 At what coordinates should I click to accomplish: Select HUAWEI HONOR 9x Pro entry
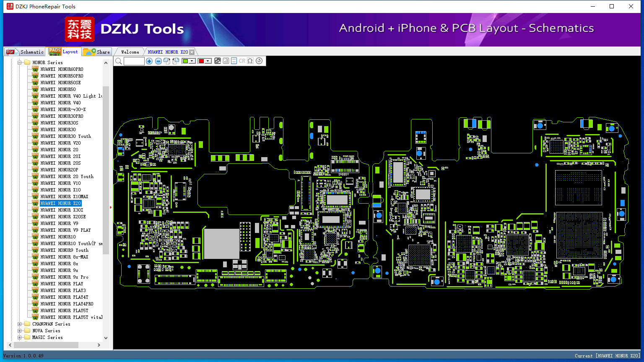pos(64,277)
